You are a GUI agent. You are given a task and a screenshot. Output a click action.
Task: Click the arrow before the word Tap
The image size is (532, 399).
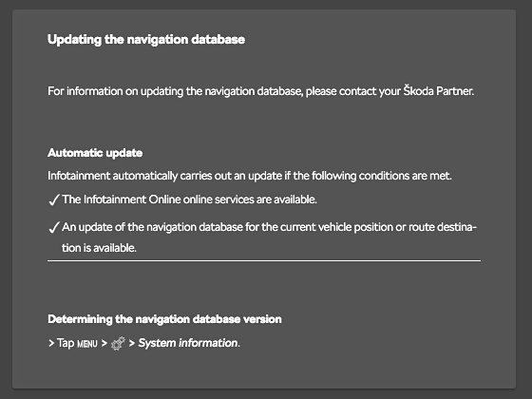[x=51, y=343]
